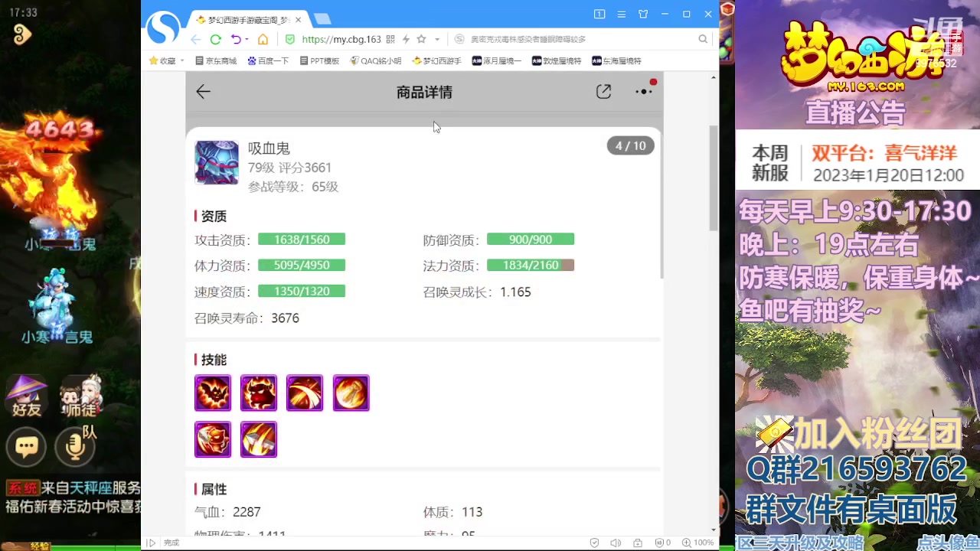Click the 召唤灵寿命 3676 value

point(285,318)
